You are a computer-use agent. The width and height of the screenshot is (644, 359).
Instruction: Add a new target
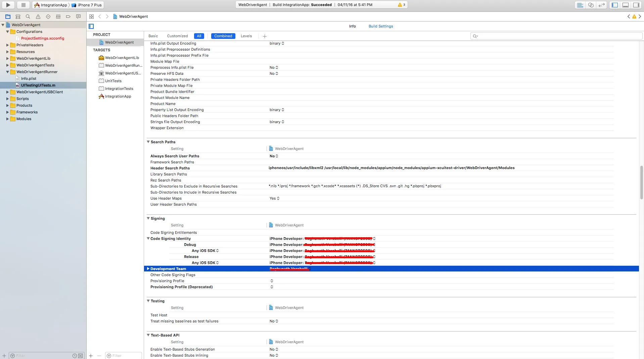click(x=91, y=356)
